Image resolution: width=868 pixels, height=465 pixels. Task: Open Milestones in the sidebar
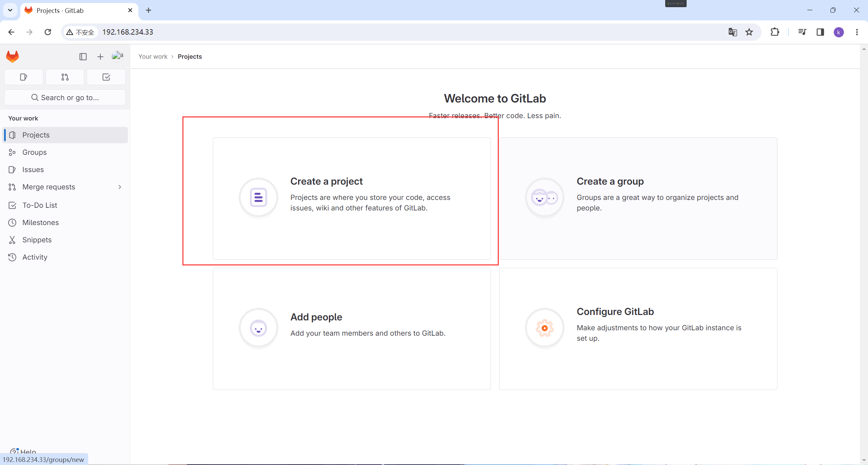point(65,223)
